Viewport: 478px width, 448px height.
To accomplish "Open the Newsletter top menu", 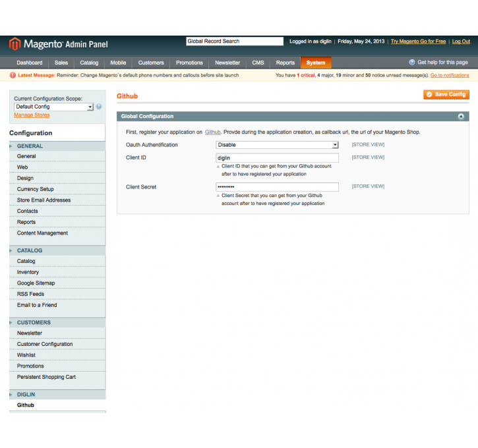I will (x=227, y=63).
